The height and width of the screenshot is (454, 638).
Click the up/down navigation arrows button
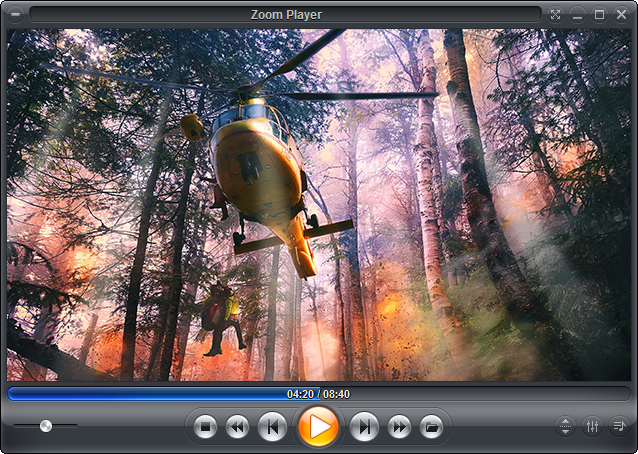566,426
